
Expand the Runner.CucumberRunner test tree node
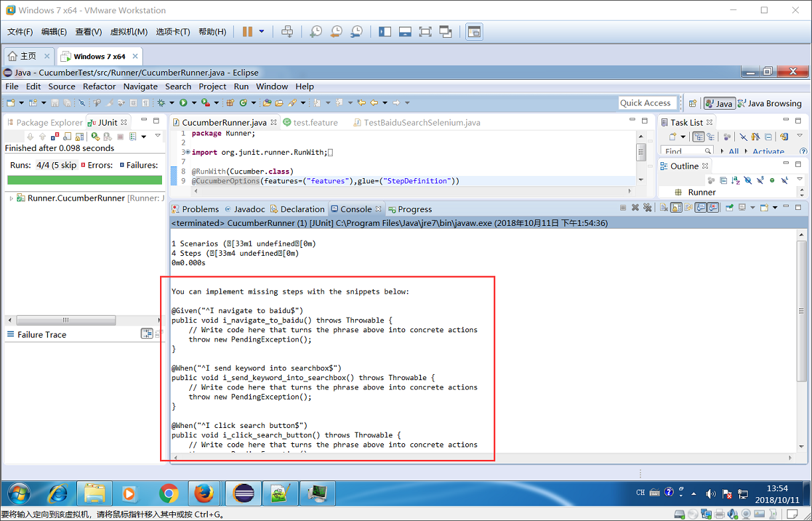pos(11,198)
